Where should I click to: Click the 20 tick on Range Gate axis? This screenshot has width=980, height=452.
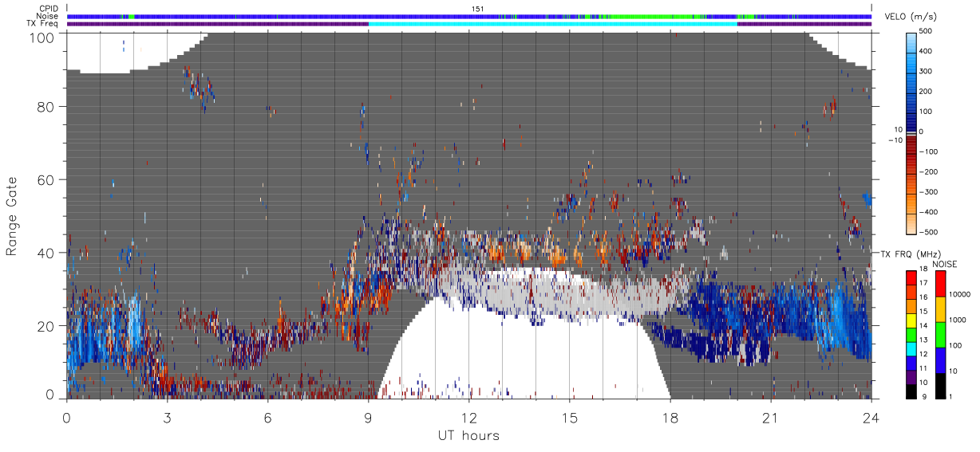(45, 326)
